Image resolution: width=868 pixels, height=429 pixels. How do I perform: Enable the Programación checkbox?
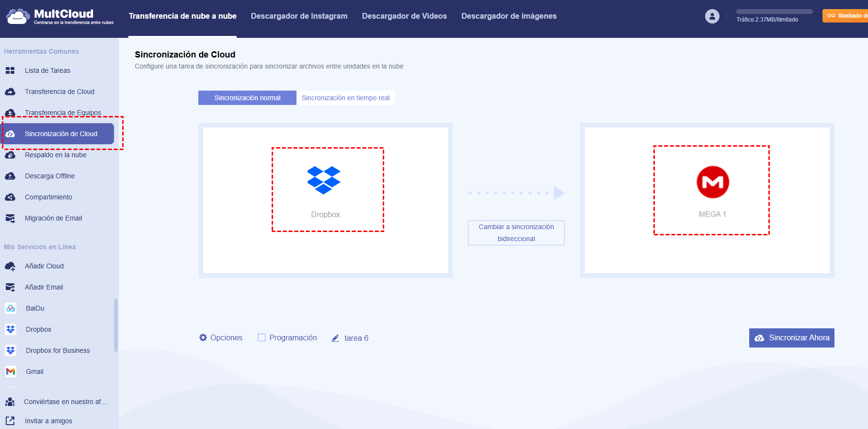coord(262,337)
